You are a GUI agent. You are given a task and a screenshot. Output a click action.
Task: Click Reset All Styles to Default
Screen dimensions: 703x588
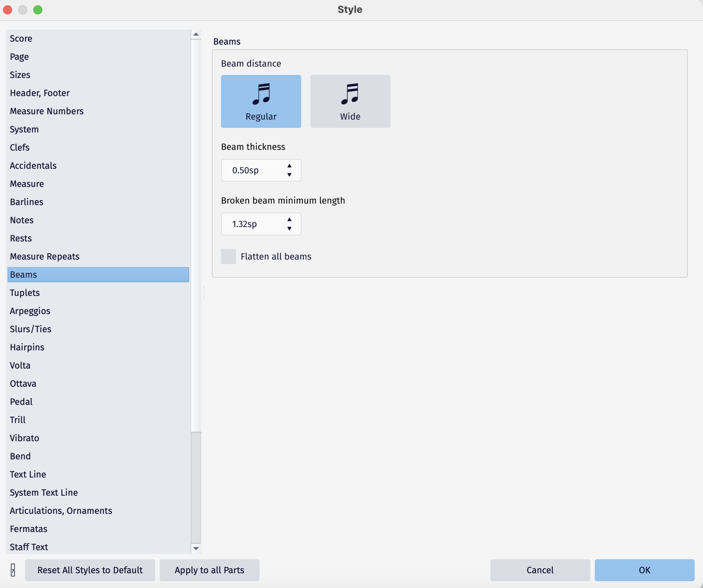coord(90,570)
